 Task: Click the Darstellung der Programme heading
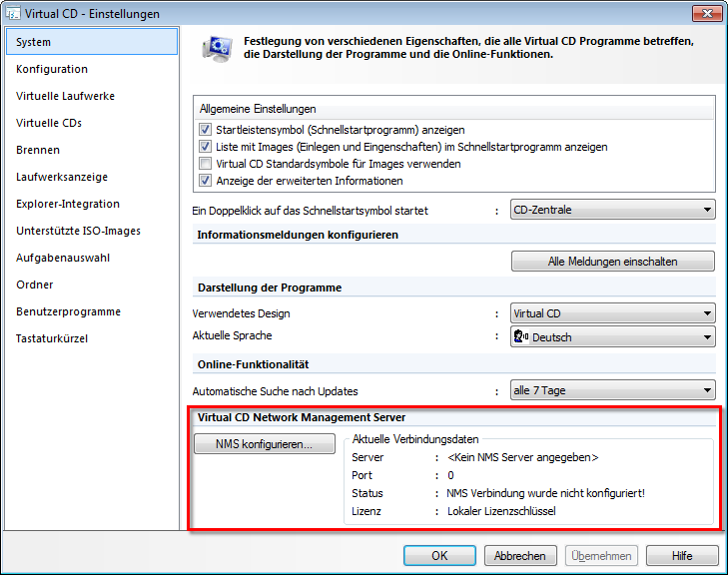click(x=270, y=287)
